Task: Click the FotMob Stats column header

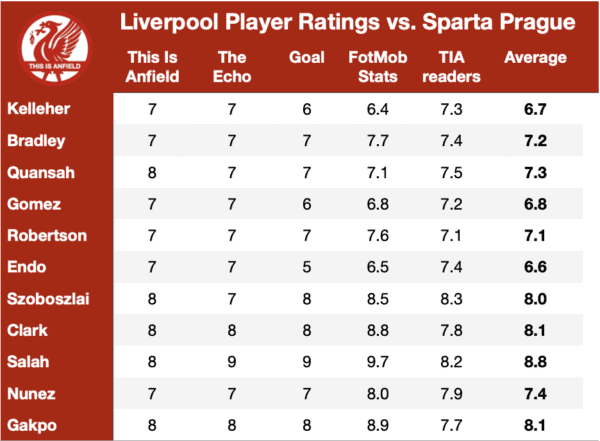Action: (378, 67)
